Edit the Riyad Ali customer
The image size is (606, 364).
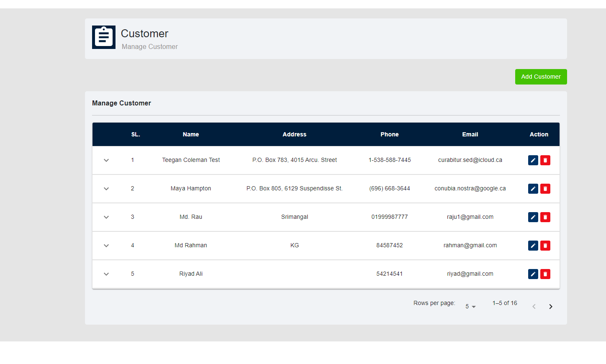click(x=533, y=274)
